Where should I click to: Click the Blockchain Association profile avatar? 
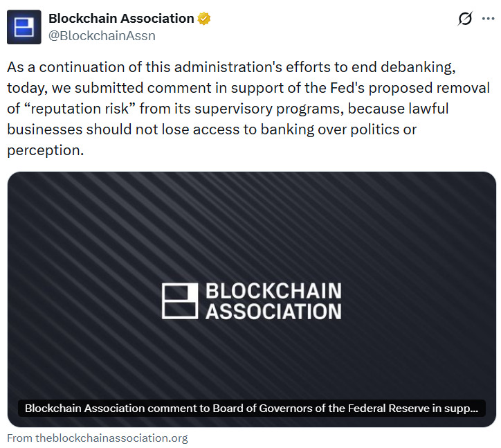(x=24, y=27)
